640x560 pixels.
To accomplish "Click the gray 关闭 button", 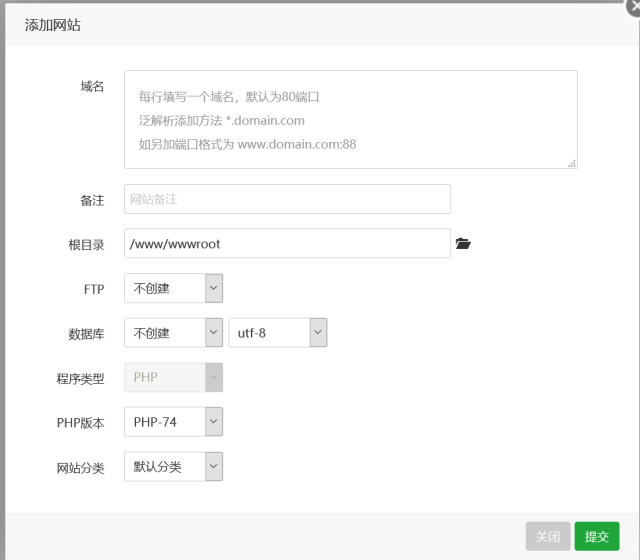I will point(548,536).
